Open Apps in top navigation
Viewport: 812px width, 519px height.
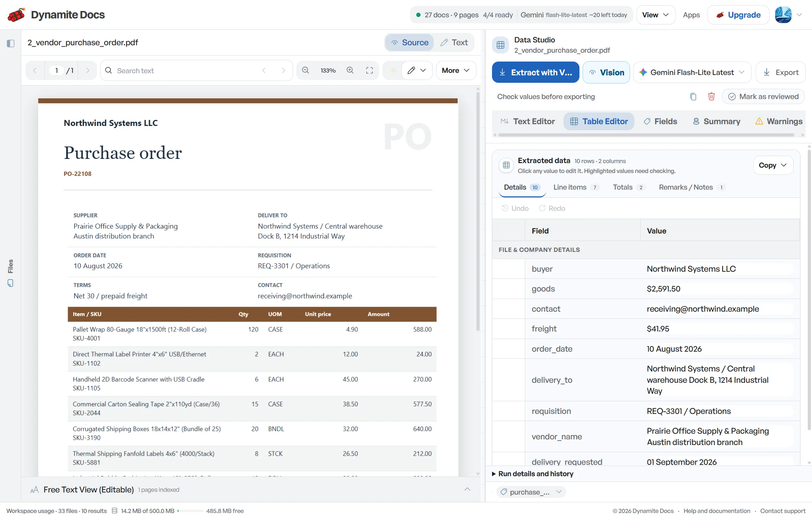pos(691,15)
